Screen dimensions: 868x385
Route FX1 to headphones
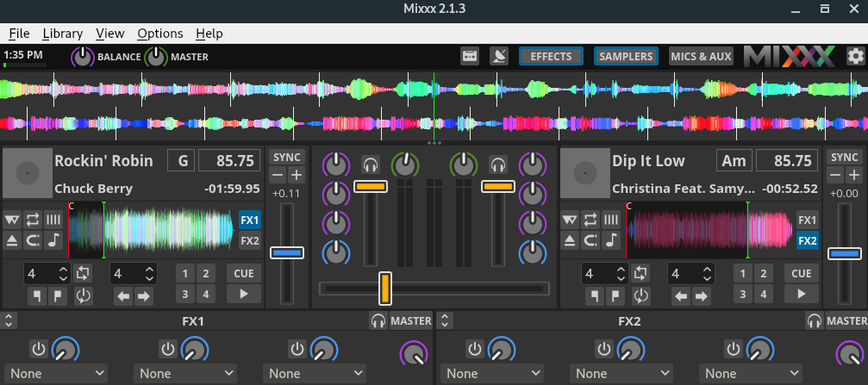pos(378,320)
